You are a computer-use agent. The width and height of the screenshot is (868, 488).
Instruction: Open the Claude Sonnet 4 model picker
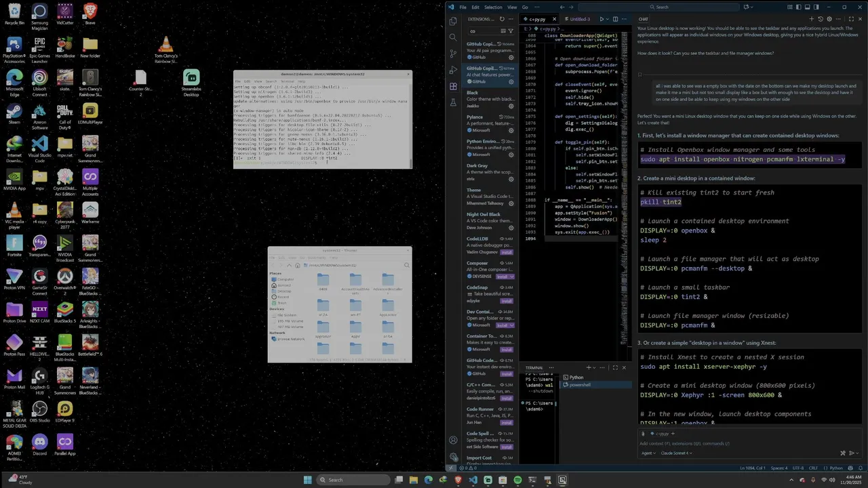676,453
